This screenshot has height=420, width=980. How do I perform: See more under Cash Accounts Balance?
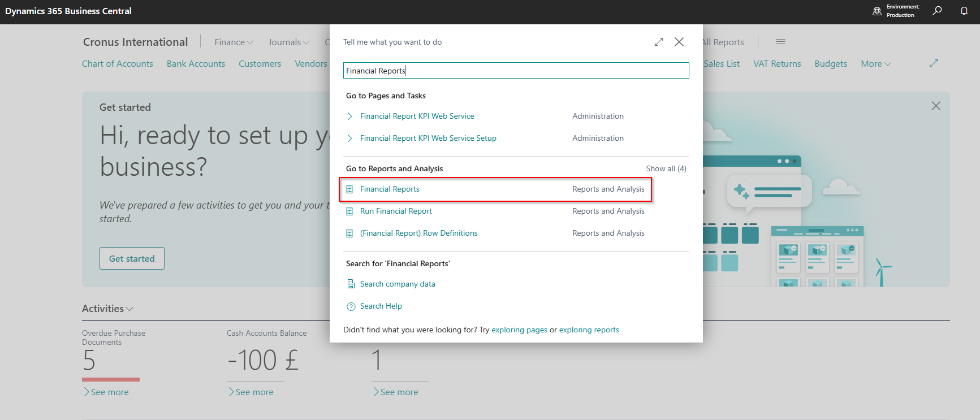[x=251, y=392]
